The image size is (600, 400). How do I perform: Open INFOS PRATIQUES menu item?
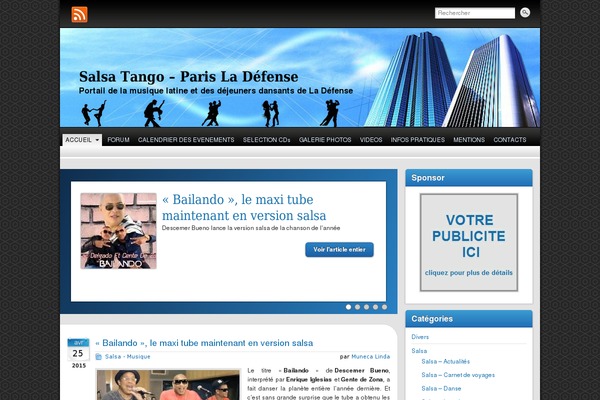[417, 140]
